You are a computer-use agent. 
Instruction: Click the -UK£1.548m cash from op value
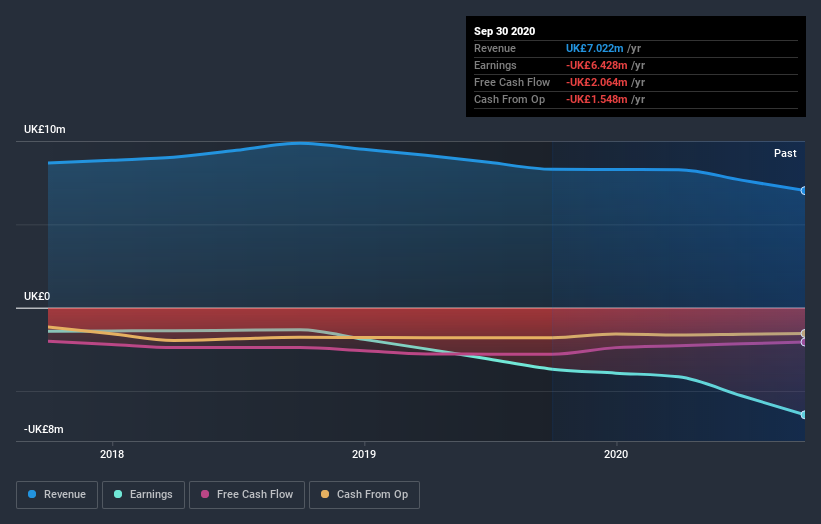click(596, 99)
